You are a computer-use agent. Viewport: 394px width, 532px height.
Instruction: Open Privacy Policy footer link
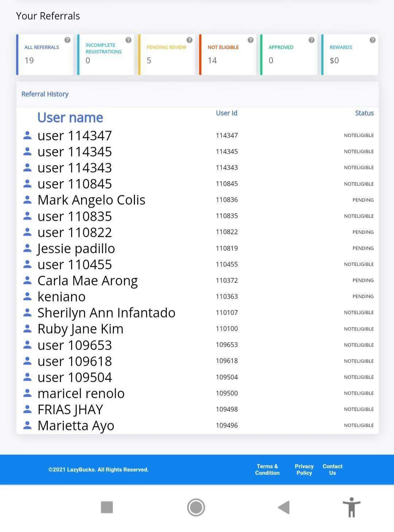click(304, 470)
